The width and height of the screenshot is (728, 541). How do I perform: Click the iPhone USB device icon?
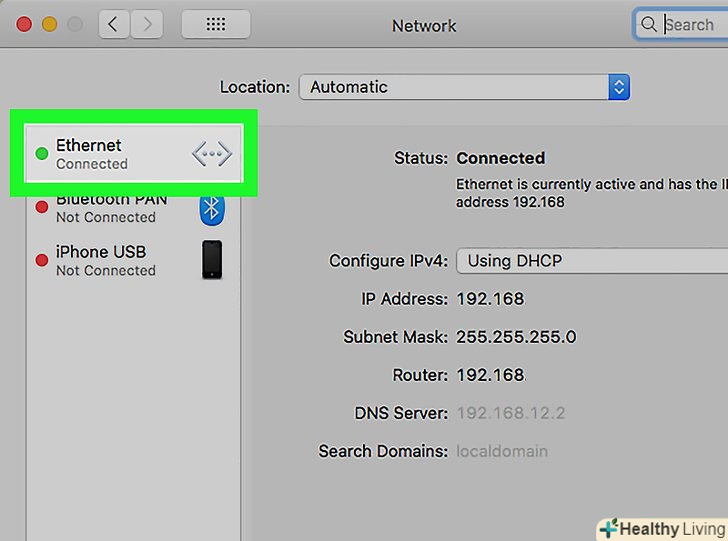212,260
